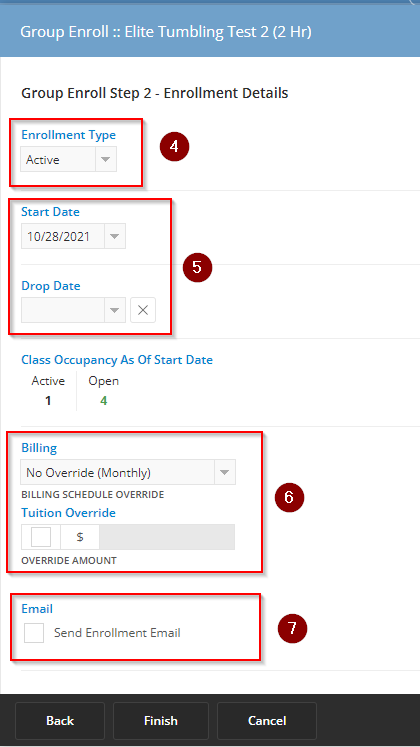The image size is (420, 747).
Task: Click the Send Enrollment Email label
Action: point(117,633)
